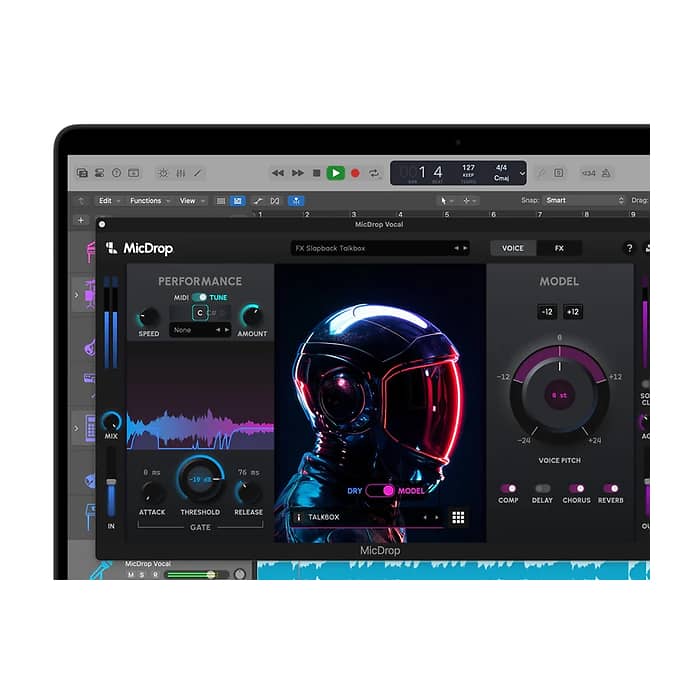Open the LCD display mode chevron
Screen dimensions: 700x700
(x=522, y=173)
